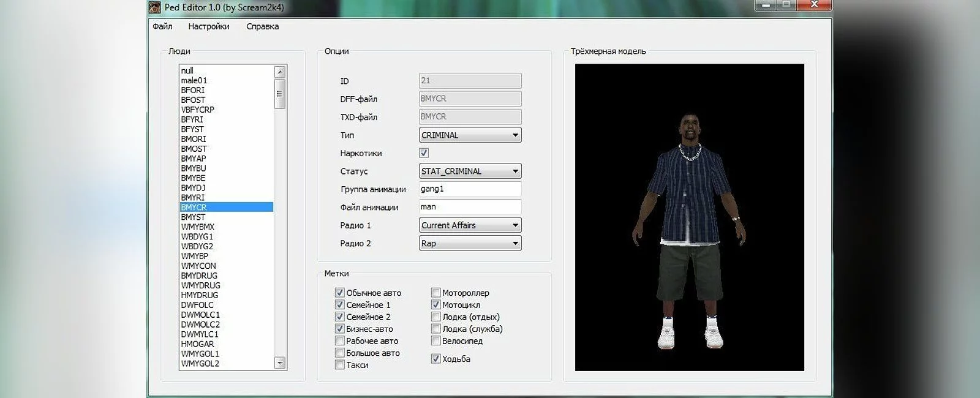Image resolution: width=980 pixels, height=398 pixels.
Task: Select BMYBU in the people list
Action: click(x=227, y=168)
